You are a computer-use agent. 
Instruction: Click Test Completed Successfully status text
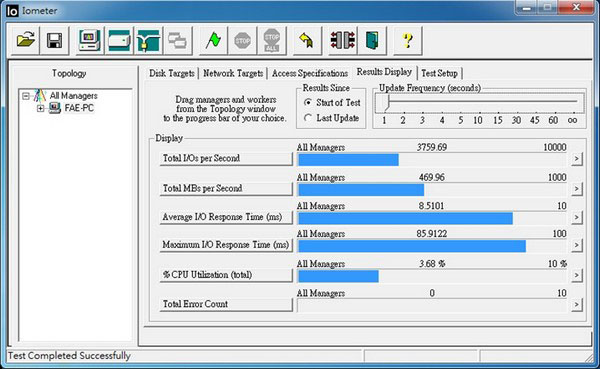click(x=69, y=356)
